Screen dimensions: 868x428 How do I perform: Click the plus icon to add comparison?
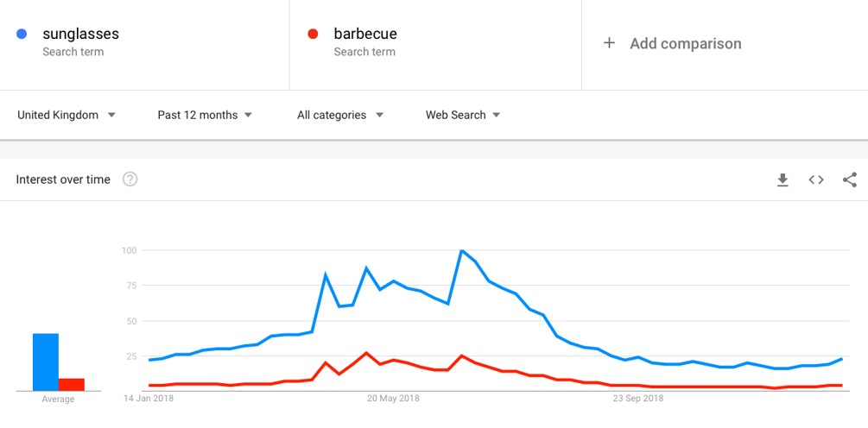[609, 43]
